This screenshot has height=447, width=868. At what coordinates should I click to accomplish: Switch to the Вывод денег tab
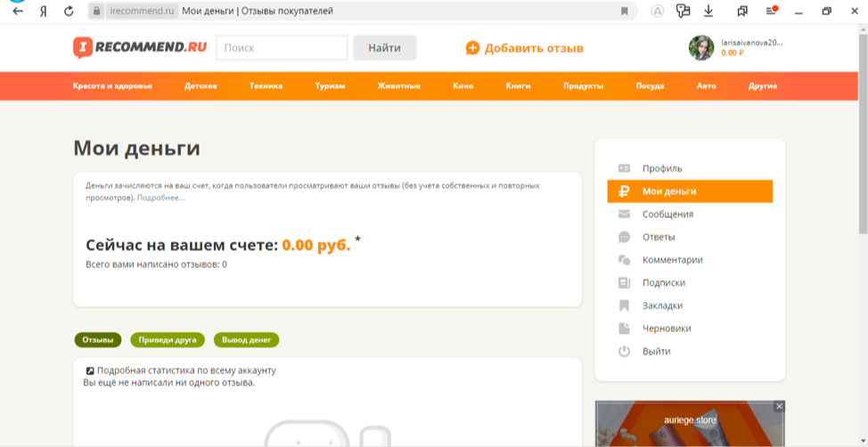tap(246, 340)
